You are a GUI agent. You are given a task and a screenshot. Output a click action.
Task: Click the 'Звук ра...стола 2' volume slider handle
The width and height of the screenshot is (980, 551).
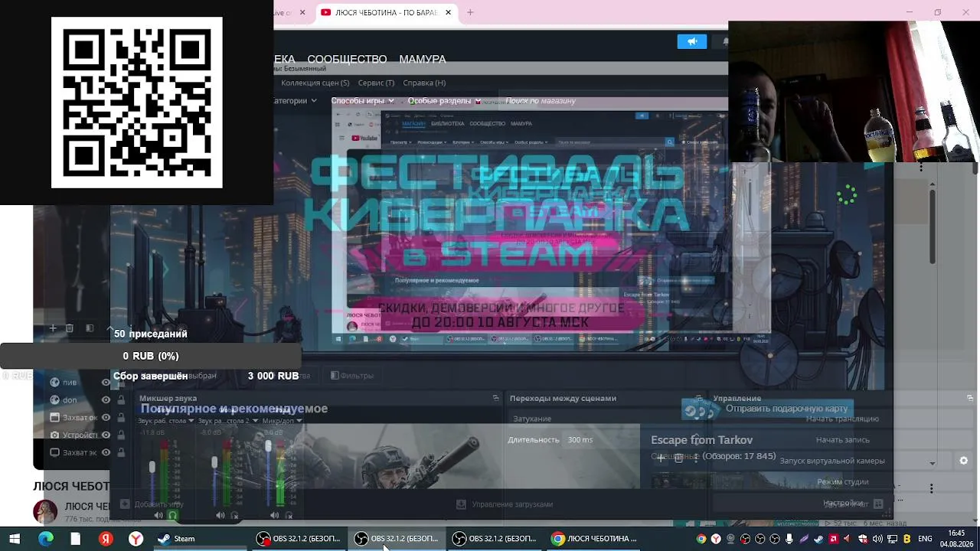coord(214,462)
